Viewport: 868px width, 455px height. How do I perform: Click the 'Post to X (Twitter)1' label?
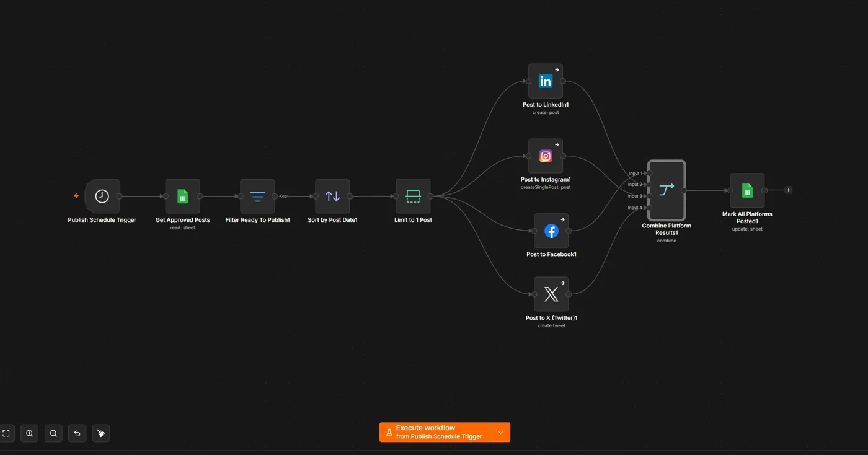pyautogui.click(x=551, y=318)
